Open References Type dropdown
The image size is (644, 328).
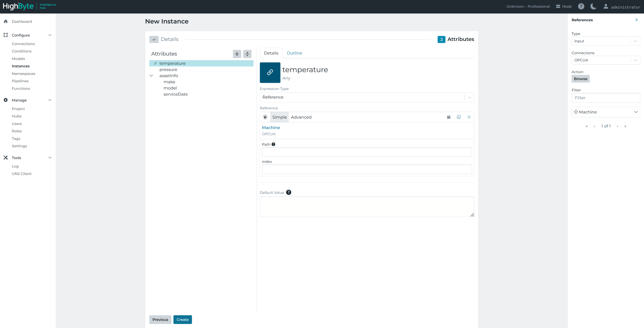pos(606,41)
